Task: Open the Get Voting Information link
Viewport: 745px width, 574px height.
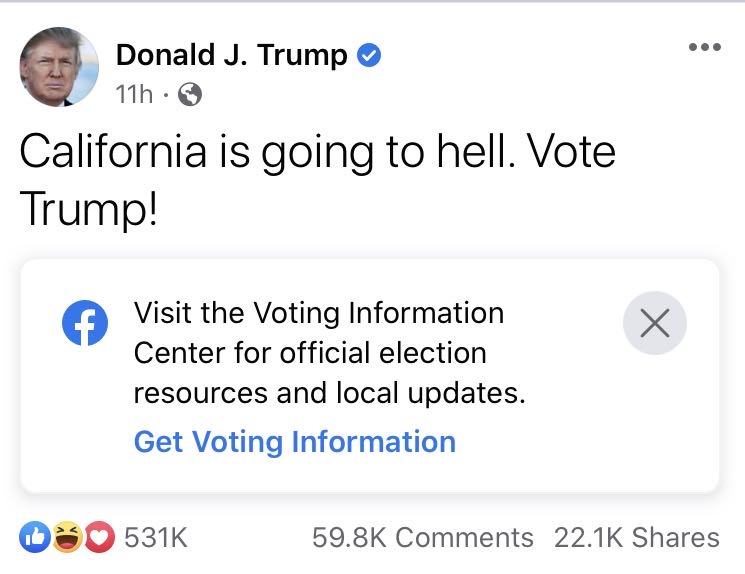Action: coord(295,442)
